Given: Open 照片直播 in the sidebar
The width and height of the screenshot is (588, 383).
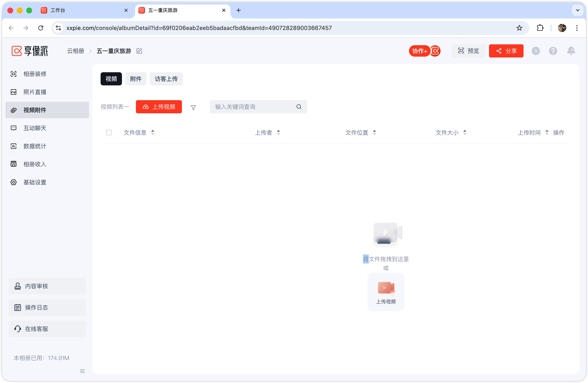Looking at the screenshot, I should tap(47, 92).
